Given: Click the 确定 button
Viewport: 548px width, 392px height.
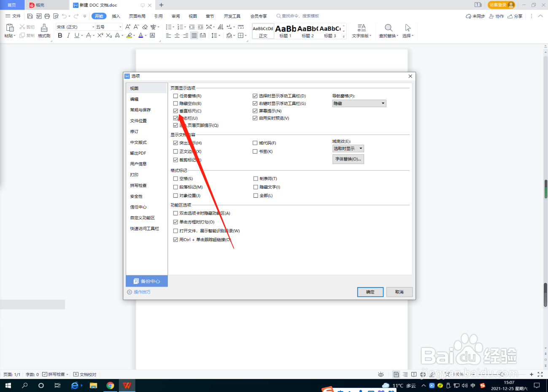Looking at the screenshot, I should point(370,292).
